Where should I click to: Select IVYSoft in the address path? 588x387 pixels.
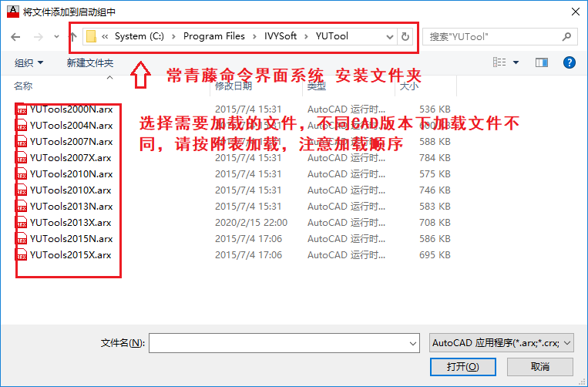(280, 36)
